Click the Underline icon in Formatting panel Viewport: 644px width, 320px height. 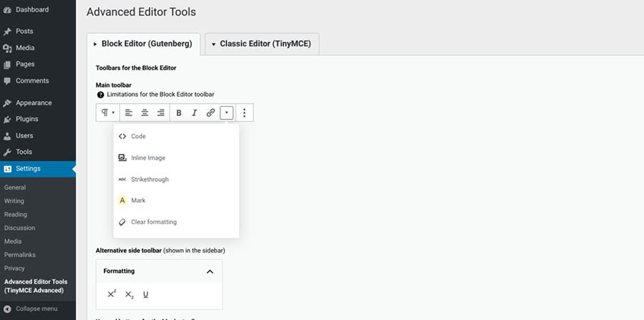point(146,294)
